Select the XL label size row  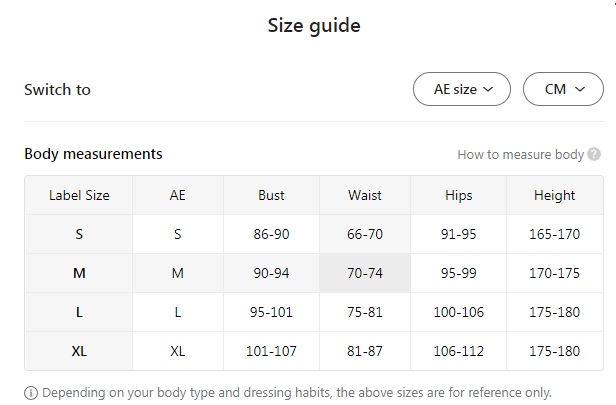(79, 351)
